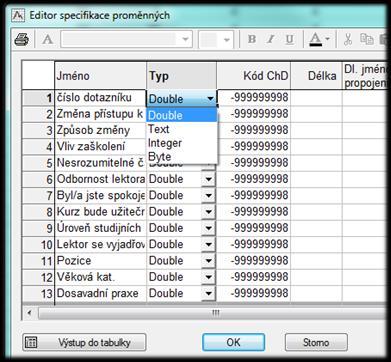
Task: Open Typ dropdown for Úroveň studijních row
Action: click(209, 228)
